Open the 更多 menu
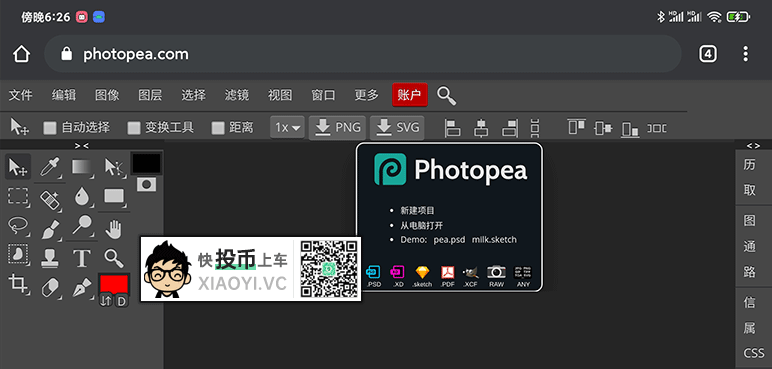The width and height of the screenshot is (772, 369). coord(367,95)
